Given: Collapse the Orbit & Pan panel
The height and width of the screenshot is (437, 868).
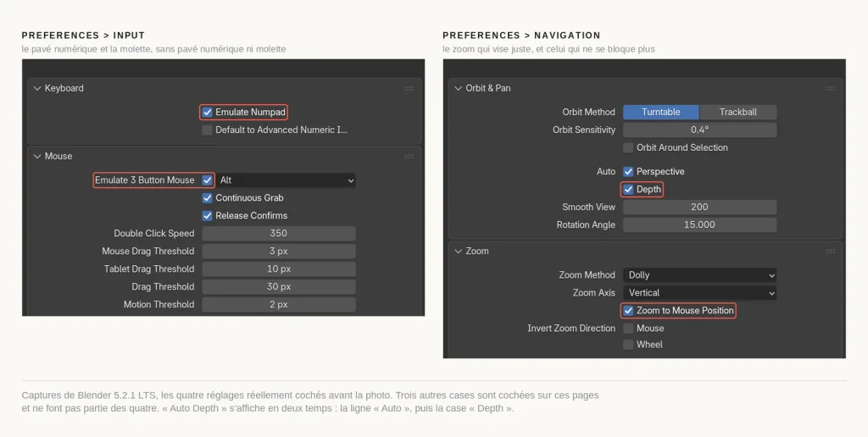Looking at the screenshot, I should (x=458, y=89).
